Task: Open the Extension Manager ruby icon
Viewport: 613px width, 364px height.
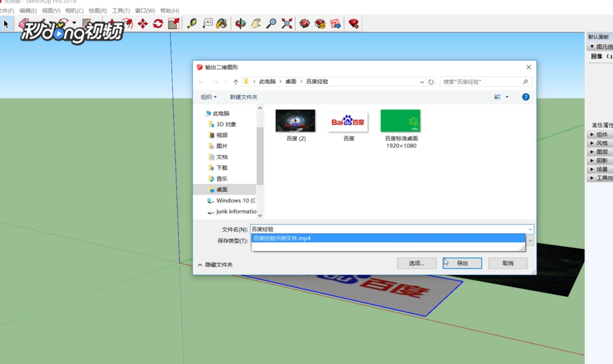Action: click(x=354, y=24)
